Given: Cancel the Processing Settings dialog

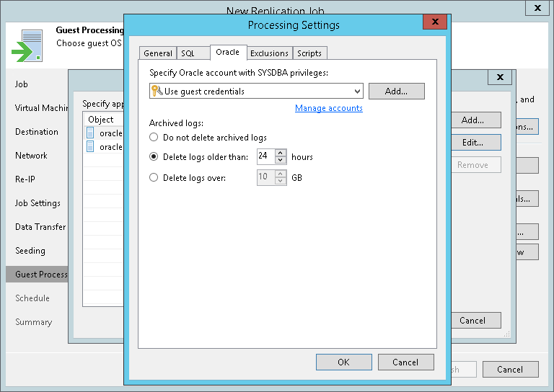Looking at the screenshot, I should pyautogui.click(x=405, y=362).
